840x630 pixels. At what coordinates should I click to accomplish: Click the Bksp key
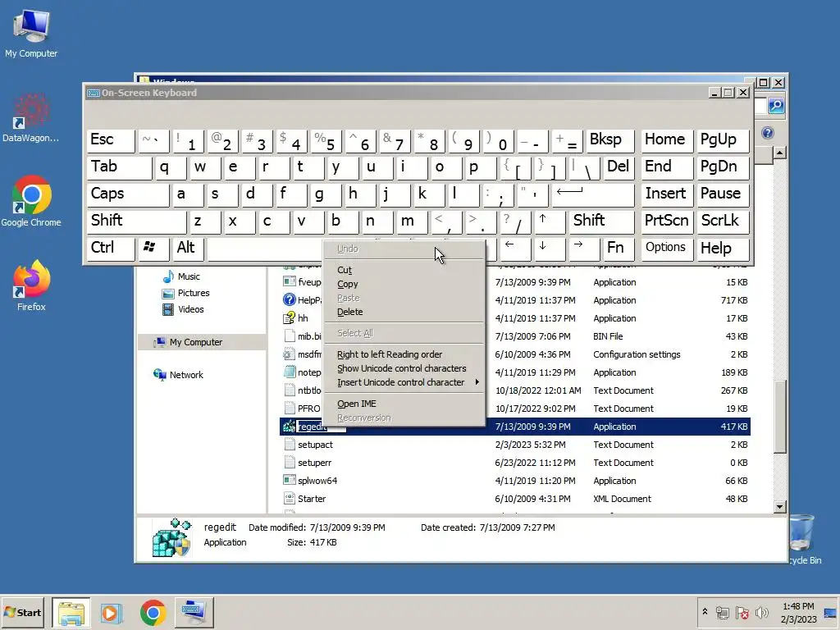pos(610,140)
